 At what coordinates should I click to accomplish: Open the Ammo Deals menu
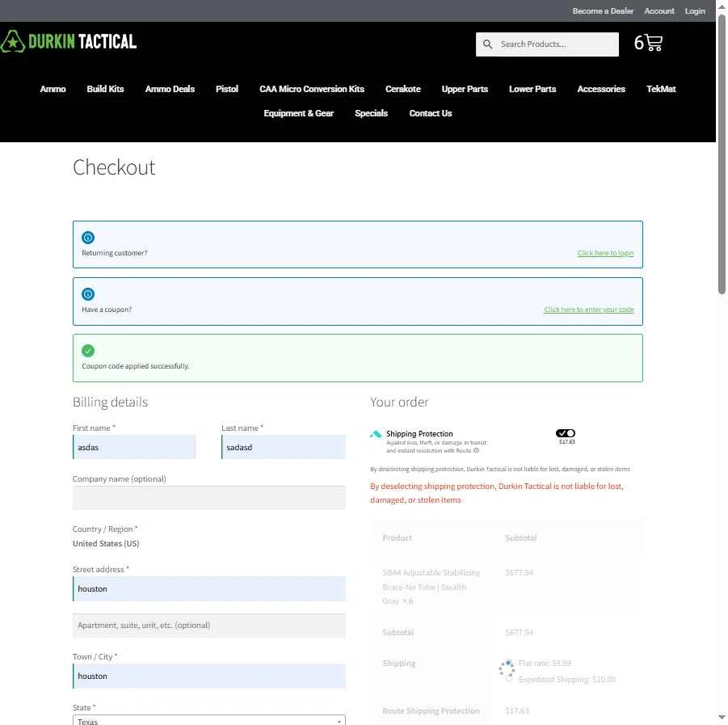(170, 89)
